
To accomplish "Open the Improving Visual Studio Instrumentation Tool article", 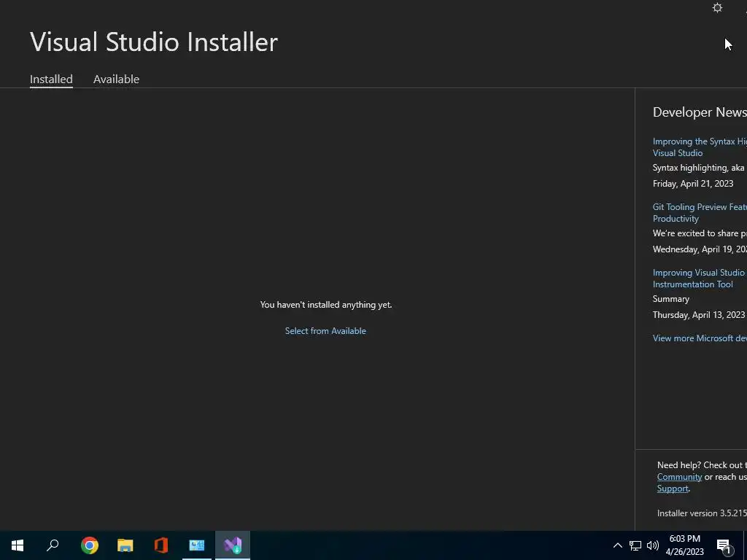I will [x=698, y=279].
